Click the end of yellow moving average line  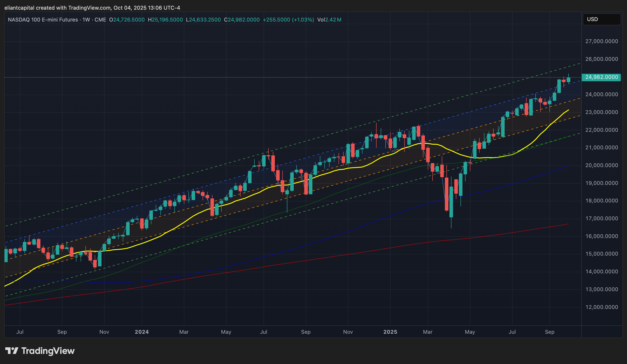[568, 110]
